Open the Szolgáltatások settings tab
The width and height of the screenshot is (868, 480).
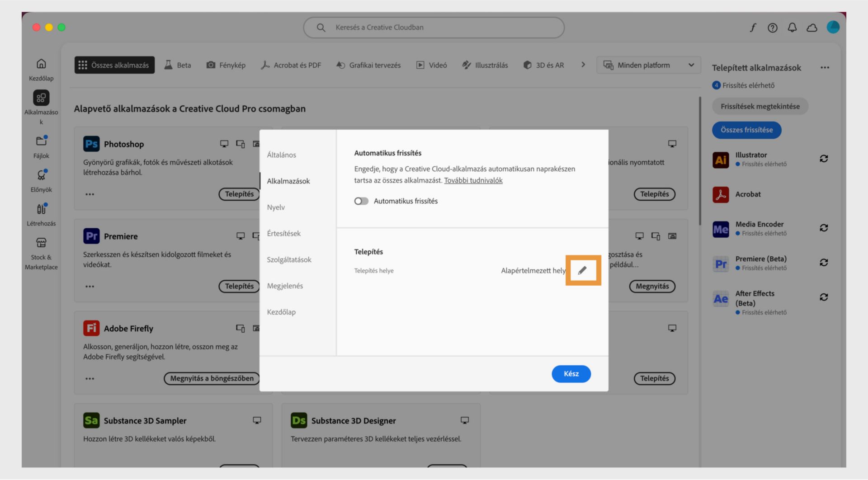(289, 259)
